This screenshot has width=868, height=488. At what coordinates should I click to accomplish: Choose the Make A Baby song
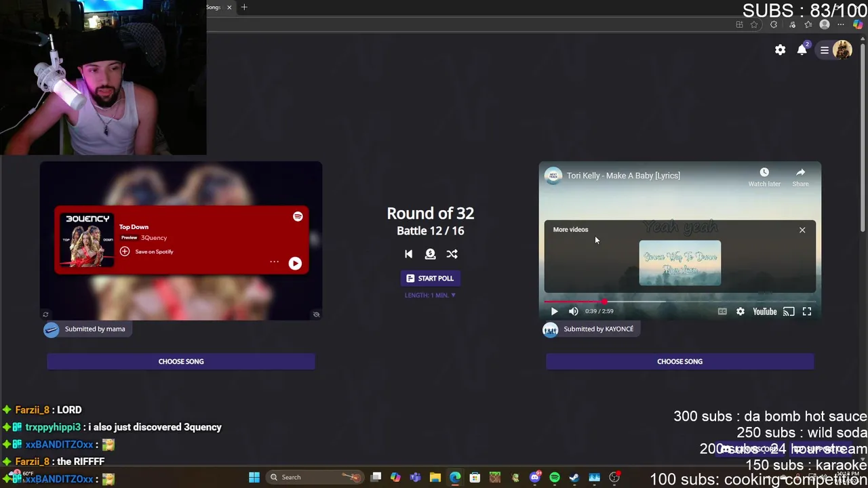pyautogui.click(x=679, y=361)
